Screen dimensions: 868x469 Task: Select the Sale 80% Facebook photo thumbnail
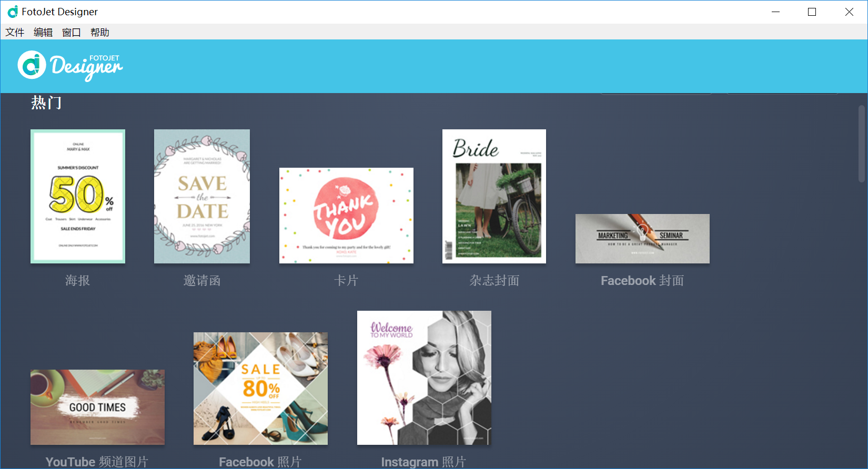pyautogui.click(x=260, y=389)
